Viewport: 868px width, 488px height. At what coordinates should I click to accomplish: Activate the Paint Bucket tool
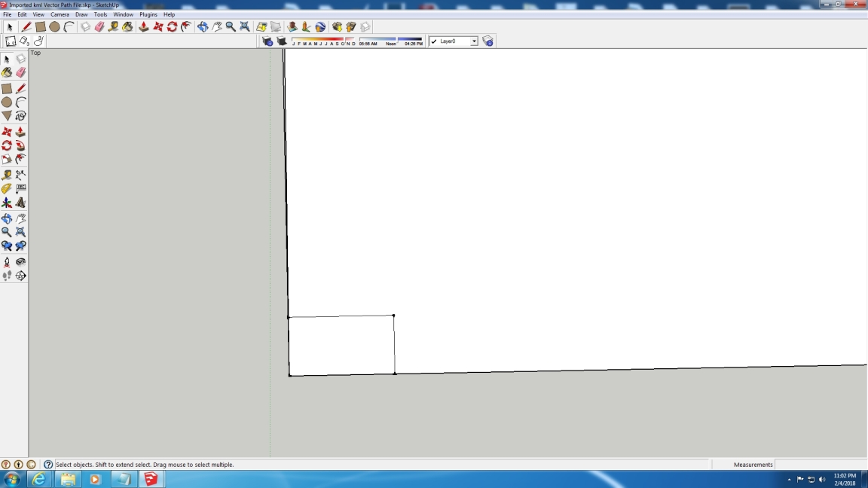pos(128,26)
